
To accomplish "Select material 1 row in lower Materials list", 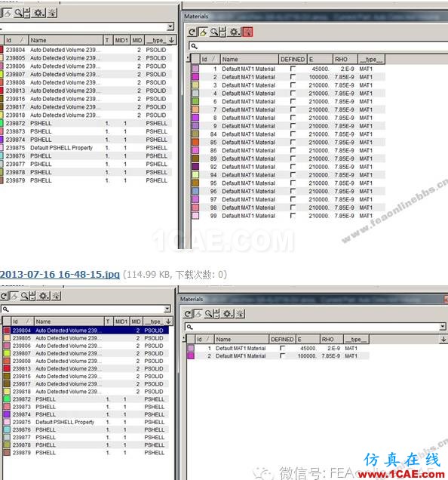I will pyautogui.click(x=278, y=348).
